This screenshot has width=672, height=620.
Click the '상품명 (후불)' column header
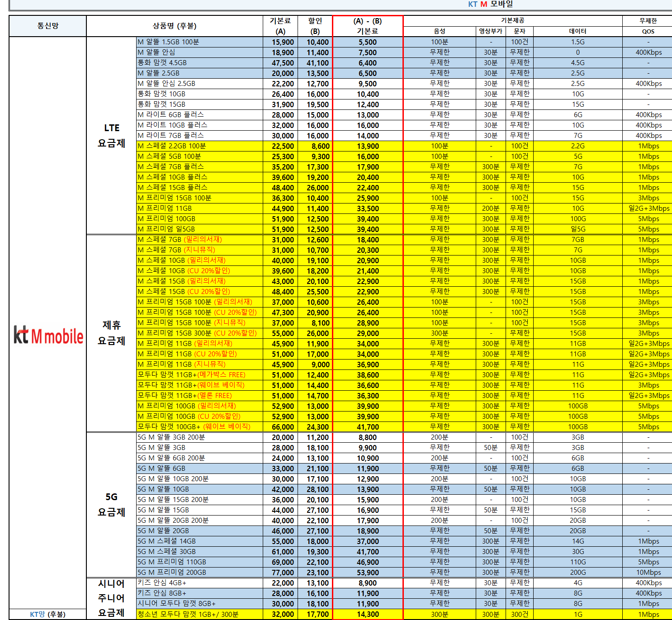click(x=175, y=26)
